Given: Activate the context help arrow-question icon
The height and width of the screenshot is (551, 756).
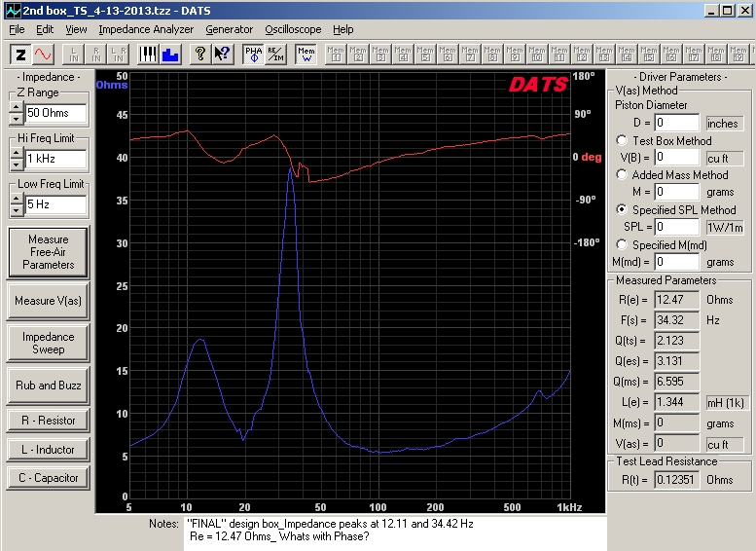Looking at the screenshot, I should point(222,55).
